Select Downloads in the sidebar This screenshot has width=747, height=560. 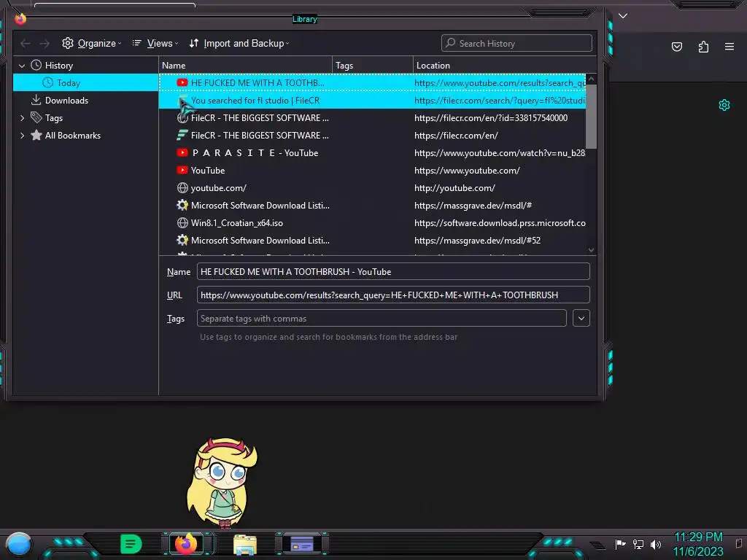pyautogui.click(x=86, y=101)
